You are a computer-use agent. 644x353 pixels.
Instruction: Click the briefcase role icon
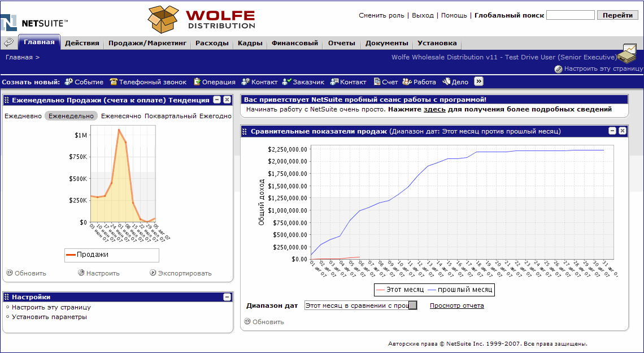coord(626,53)
